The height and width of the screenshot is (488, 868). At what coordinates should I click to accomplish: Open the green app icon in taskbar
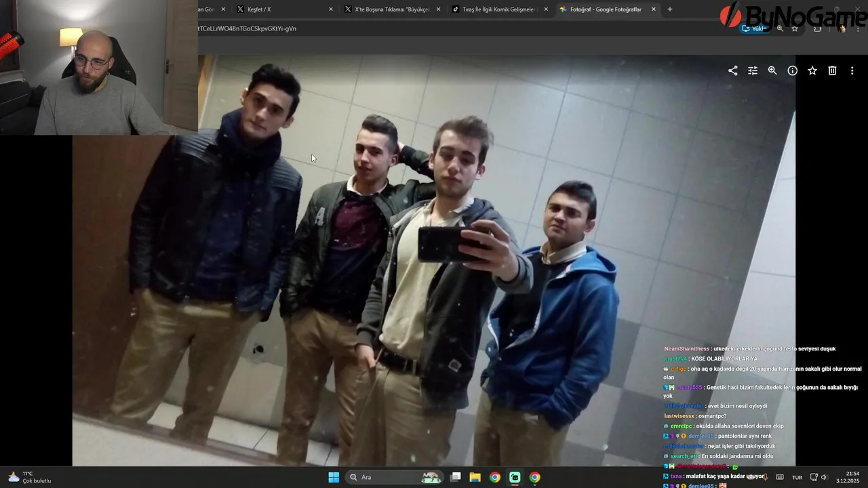[x=515, y=477]
